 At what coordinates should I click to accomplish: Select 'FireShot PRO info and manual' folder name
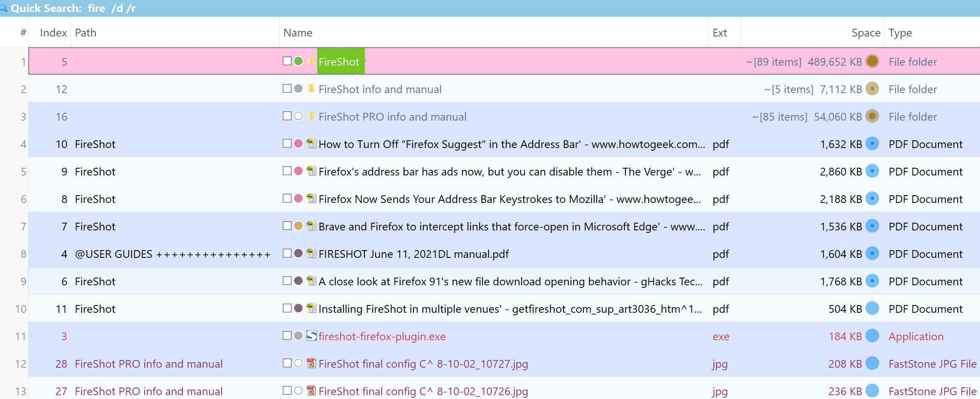pos(392,117)
